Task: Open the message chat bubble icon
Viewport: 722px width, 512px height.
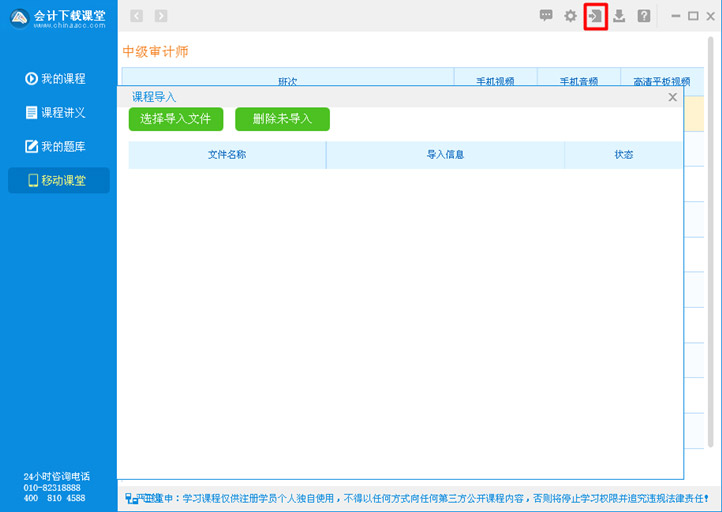Action: point(546,16)
